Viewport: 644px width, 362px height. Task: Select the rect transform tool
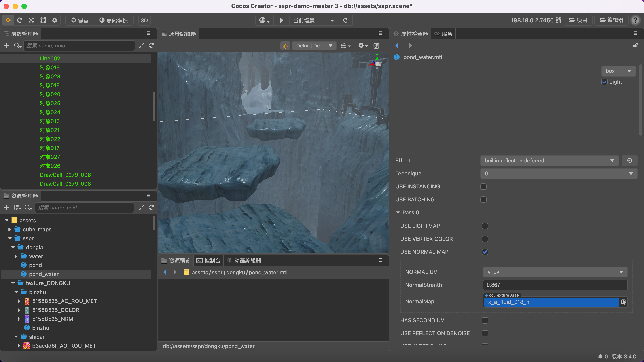(43, 20)
